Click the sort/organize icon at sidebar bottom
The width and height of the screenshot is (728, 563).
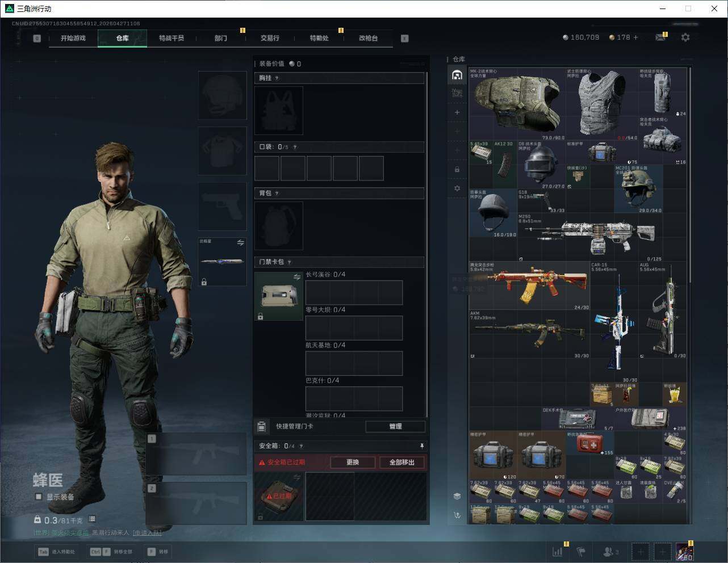[457, 515]
